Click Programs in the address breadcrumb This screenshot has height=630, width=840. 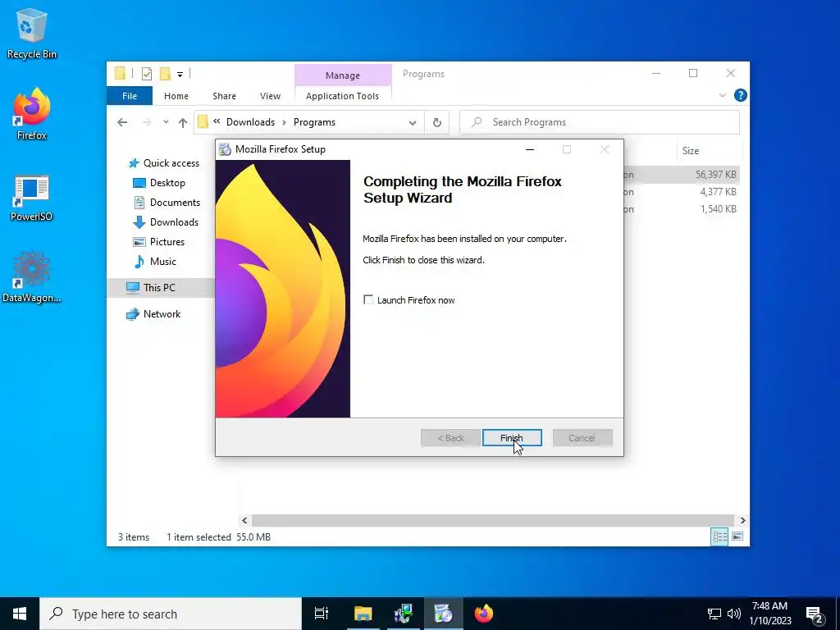tap(314, 122)
